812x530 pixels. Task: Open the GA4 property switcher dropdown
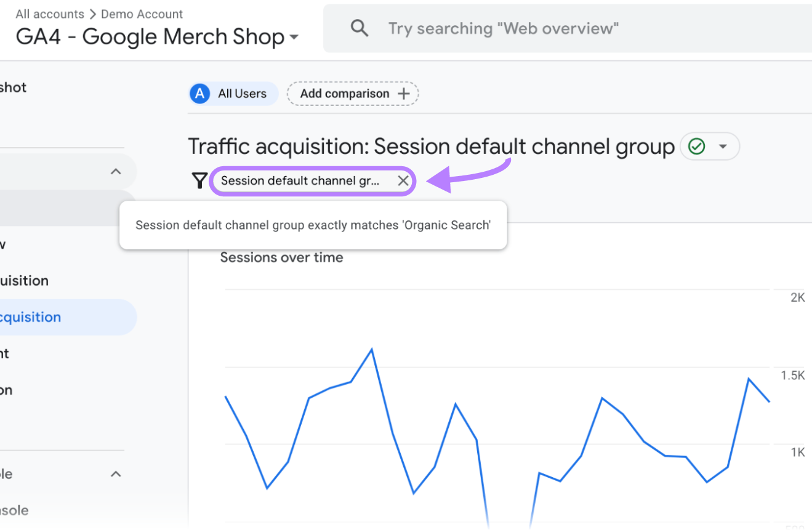pyautogui.click(x=294, y=37)
